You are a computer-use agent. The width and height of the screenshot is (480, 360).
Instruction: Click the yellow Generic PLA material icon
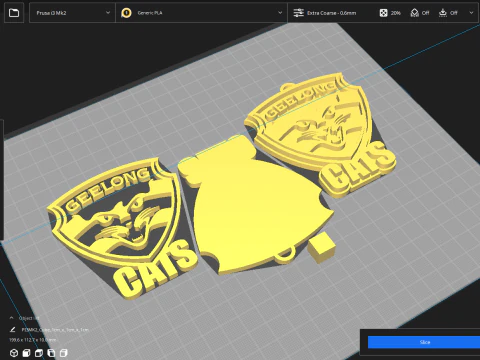126,13
